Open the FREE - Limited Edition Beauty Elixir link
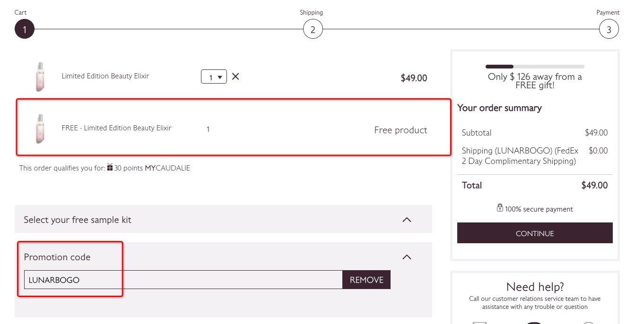Viewport: 644px width, 324px height. pyautogui.click(x=116, y=128)
